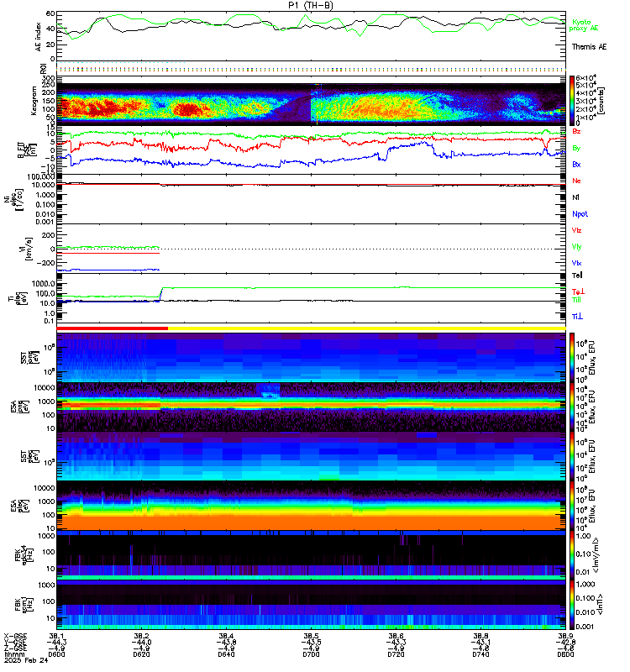Viewport: 630px width, 672px height.
Task: Click the "Keogram" axis label
Action: [x=34, y=101]
